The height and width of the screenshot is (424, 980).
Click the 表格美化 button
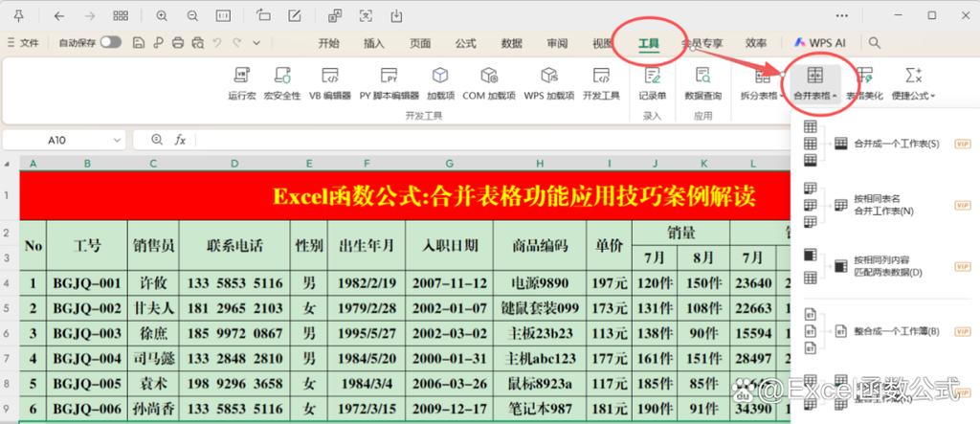coord(865,84)
